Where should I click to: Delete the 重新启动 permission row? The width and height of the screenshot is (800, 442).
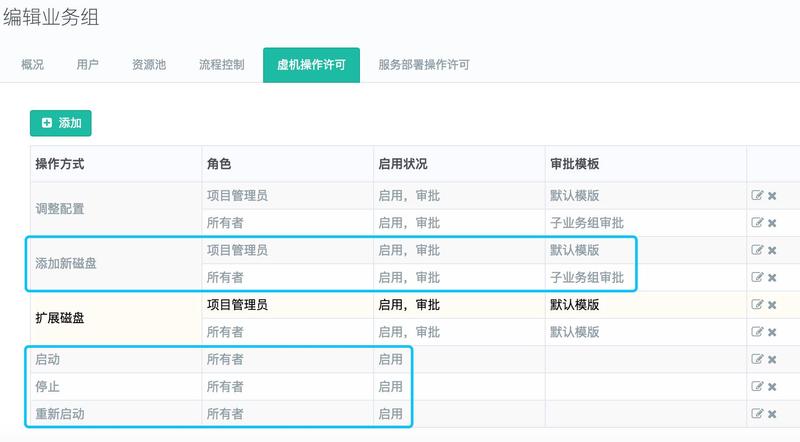772,414
